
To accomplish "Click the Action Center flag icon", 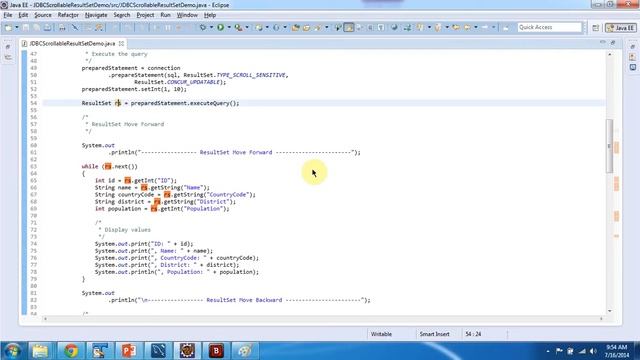I will coord(559,351).
